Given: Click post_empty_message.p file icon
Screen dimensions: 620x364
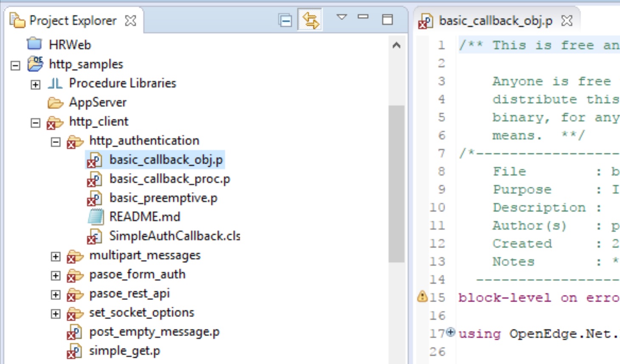Looking at the screenshot, I should click(x=74, y=333).
